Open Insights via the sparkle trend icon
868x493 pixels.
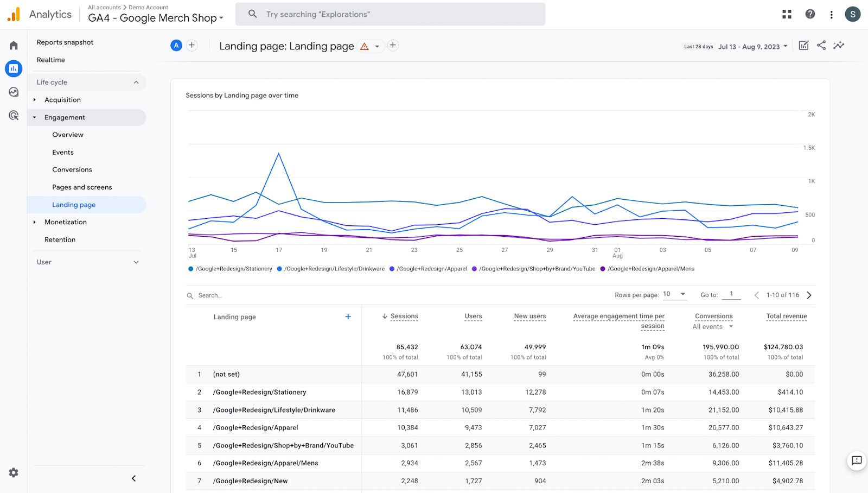point(839,46)
